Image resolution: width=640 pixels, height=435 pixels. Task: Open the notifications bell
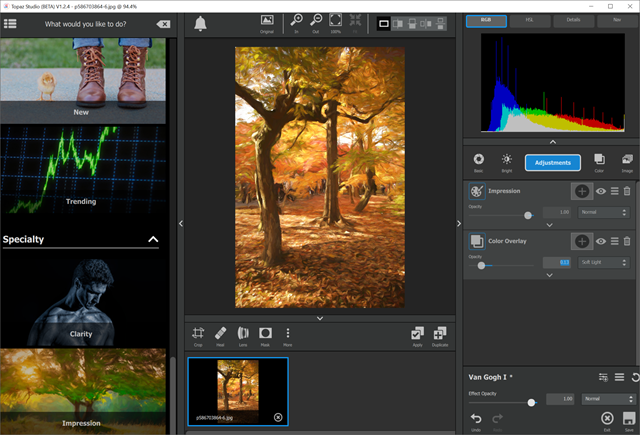pyautogui.click(x=201, y=24)
